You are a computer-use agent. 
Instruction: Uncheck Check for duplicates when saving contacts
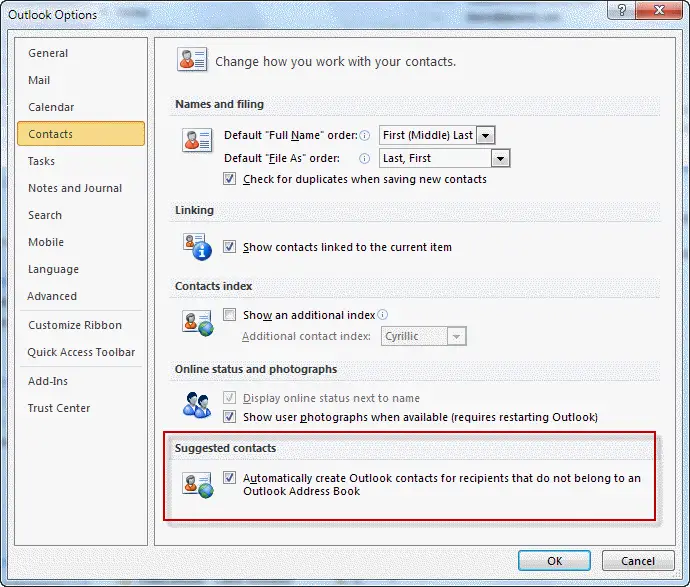click(229, 179)
